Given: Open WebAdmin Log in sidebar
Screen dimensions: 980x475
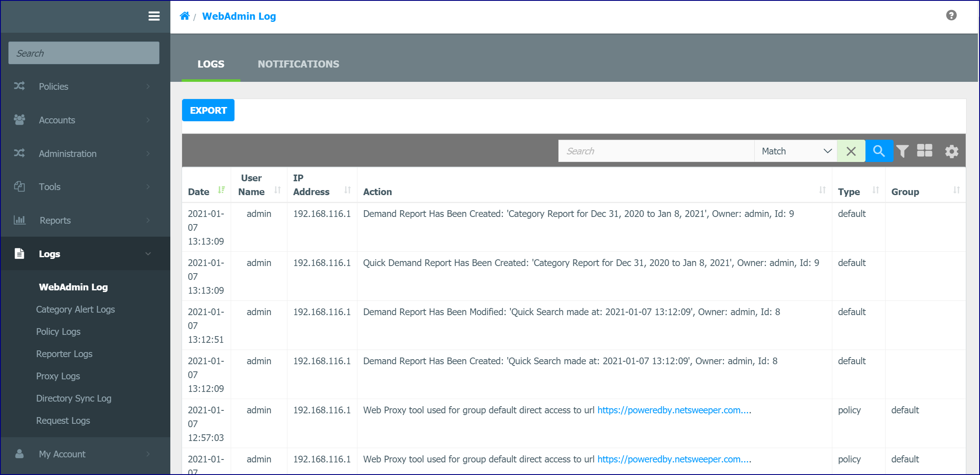Looking at the screenshot, I should (73, 287).
